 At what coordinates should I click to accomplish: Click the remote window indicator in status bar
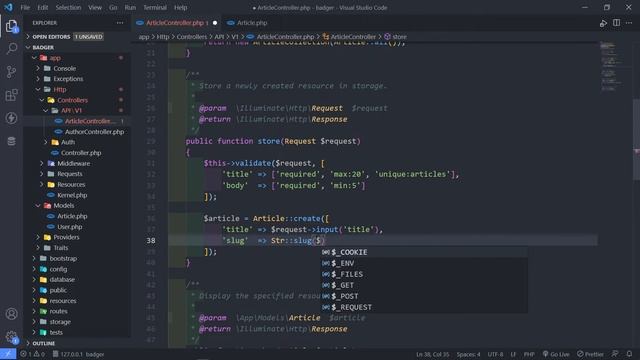[x=8, y=354]
